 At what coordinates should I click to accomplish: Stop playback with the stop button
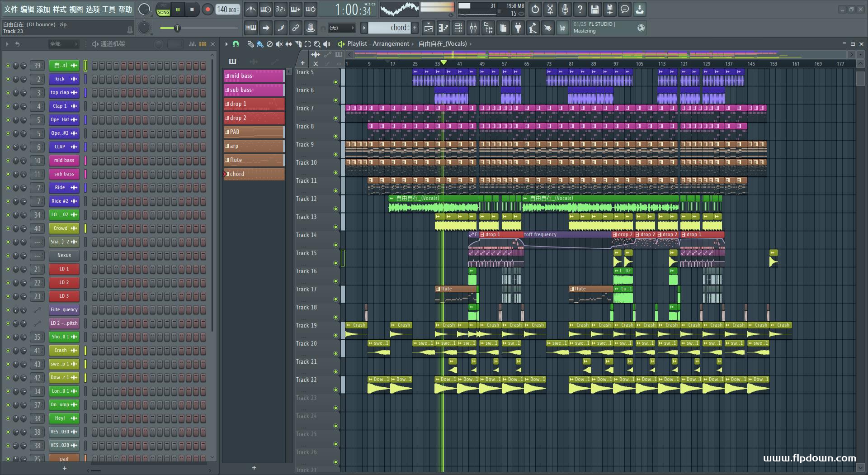coord(192,9)
